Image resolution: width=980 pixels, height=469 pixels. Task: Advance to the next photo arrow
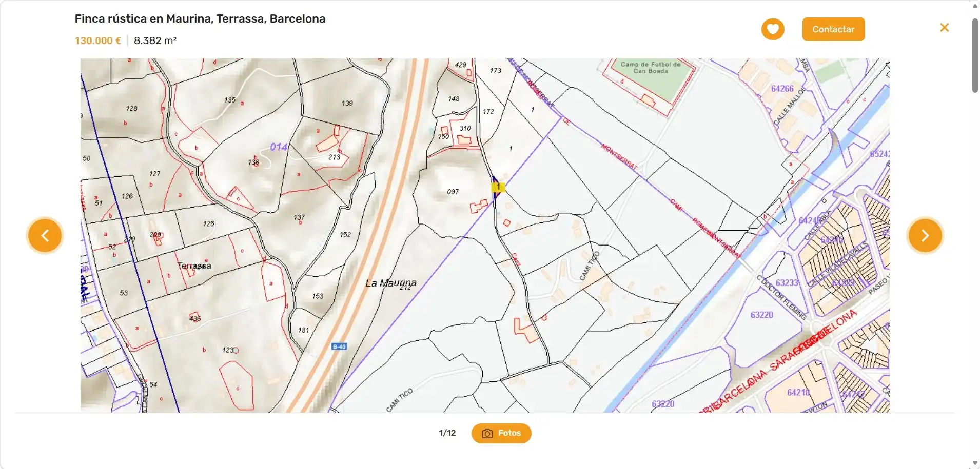pos(925,236)
